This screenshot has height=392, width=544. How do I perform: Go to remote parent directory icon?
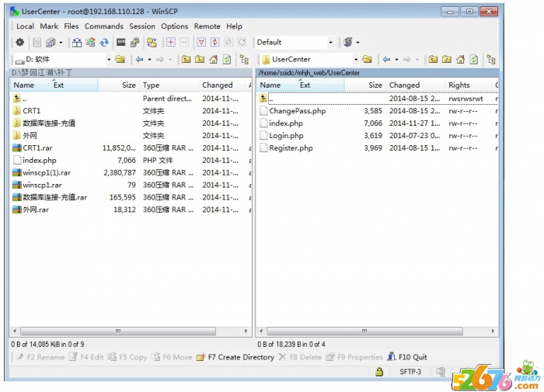pyautogui.click(x=433, y=59)
